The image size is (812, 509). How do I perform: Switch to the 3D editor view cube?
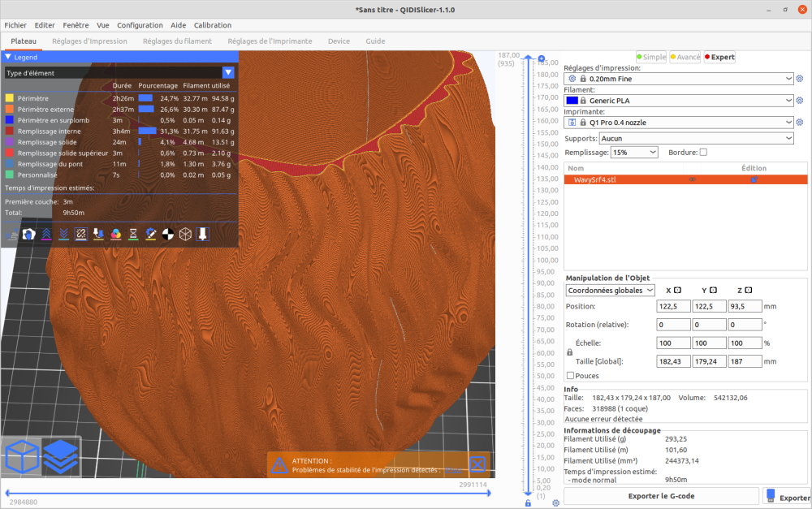point(23,457)
